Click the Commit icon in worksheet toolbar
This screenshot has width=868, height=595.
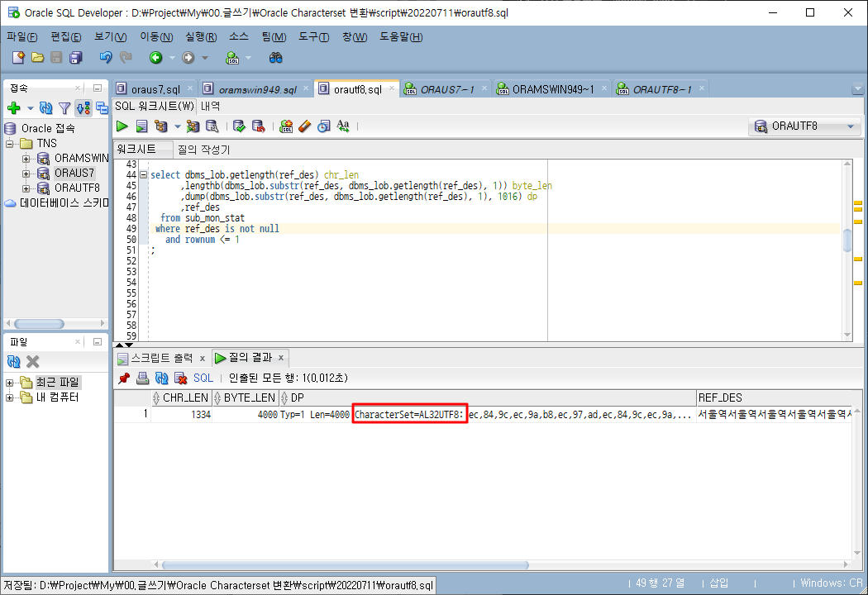click(239, 126)
